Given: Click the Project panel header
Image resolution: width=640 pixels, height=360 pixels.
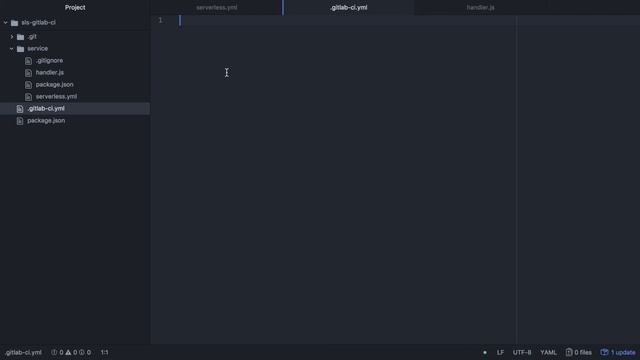Looking at the screenshot, I should (x=75, y=7).
